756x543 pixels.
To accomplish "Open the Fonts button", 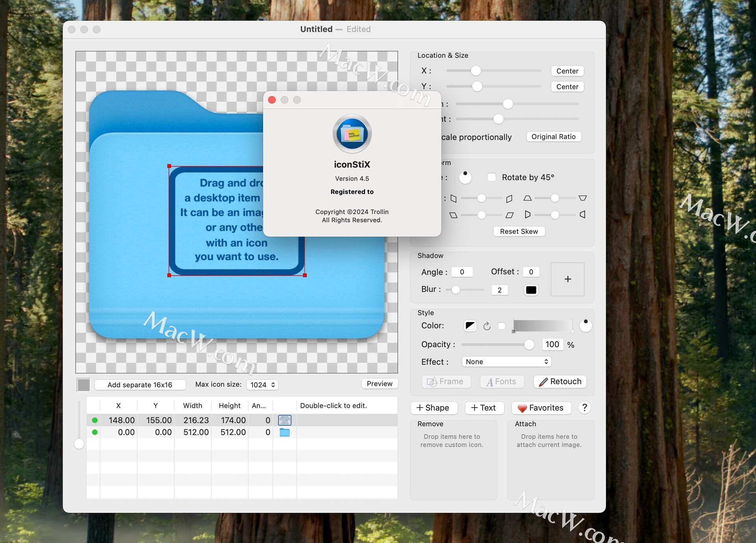I will tap(502, 382).
